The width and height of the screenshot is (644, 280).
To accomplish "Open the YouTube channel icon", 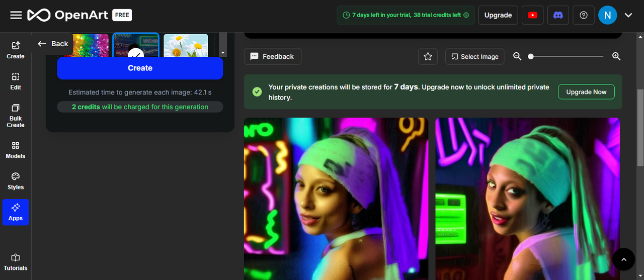I will pos(532,15).
